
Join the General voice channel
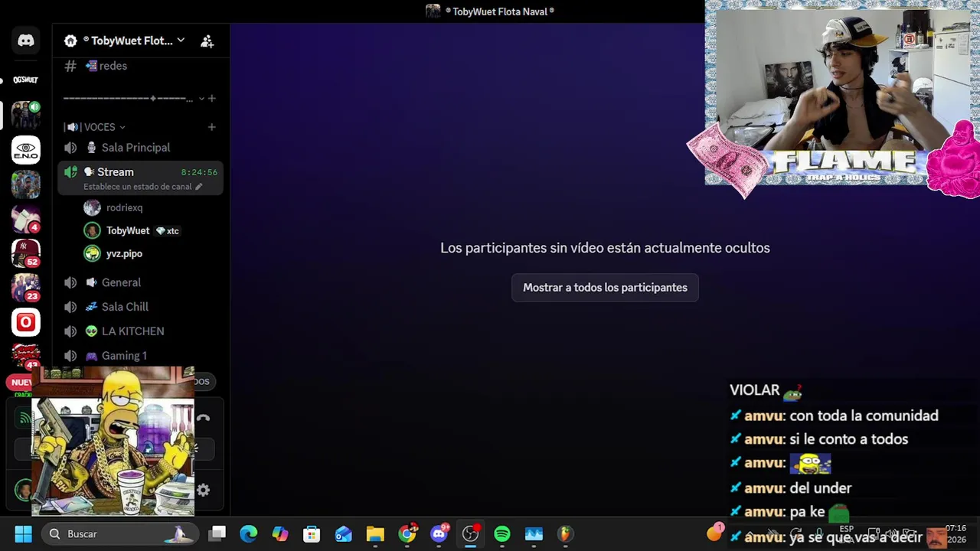tap(141, 282)
